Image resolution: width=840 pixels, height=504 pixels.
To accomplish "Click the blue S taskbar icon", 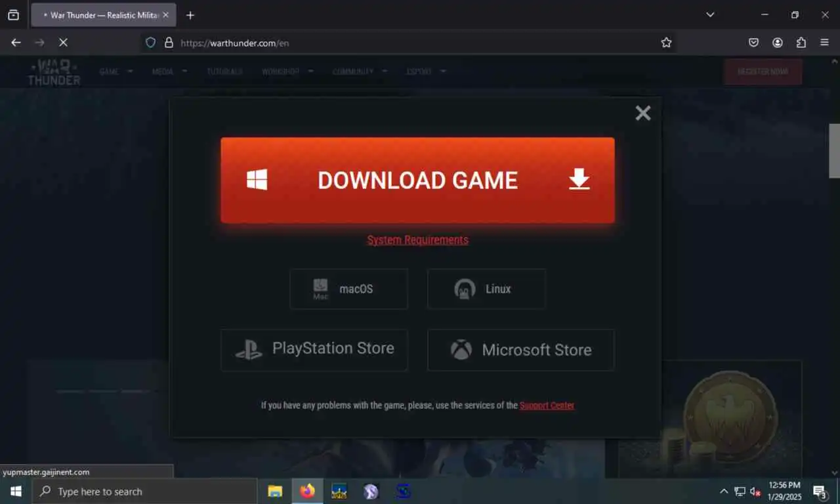I will [403, 491].
